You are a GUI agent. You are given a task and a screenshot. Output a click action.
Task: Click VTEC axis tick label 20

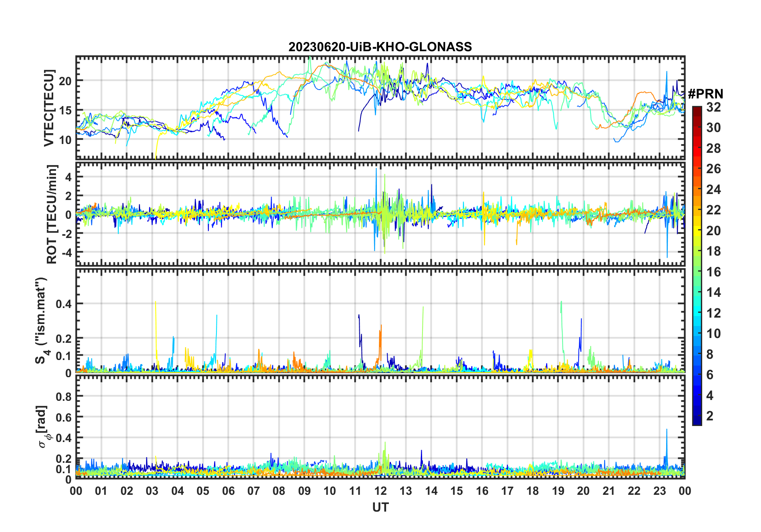[65, 81]
